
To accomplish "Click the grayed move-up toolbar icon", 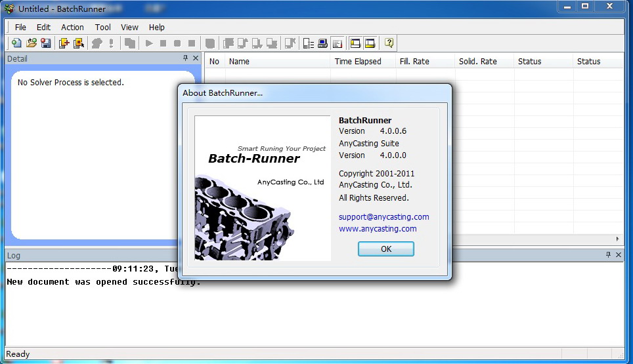I will tap(242, 43).
